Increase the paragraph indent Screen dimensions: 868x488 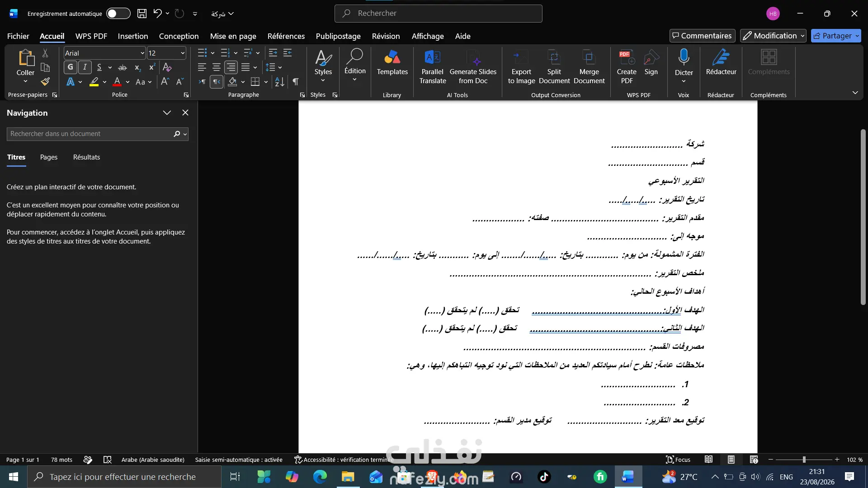tap(288, 53)
